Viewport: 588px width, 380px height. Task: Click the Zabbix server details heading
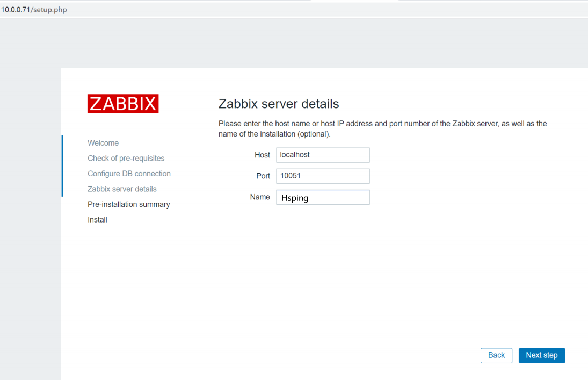pyautogui.click(x=279, y=104)
